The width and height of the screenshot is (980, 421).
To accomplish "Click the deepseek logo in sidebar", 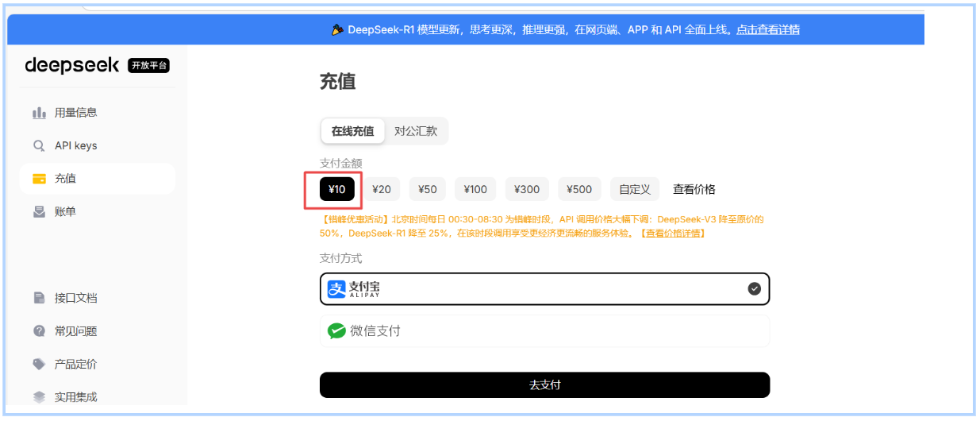I will [x=72, y=65].
